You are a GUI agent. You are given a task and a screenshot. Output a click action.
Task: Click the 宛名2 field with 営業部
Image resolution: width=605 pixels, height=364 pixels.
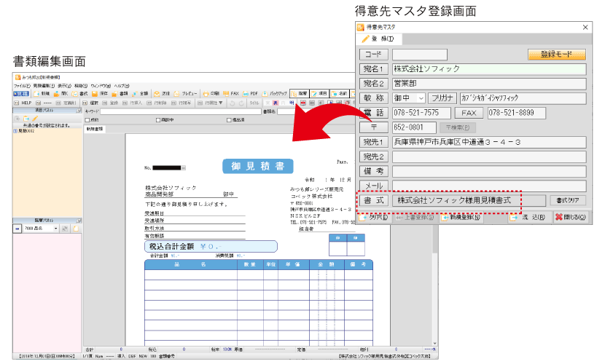(489, 84)
